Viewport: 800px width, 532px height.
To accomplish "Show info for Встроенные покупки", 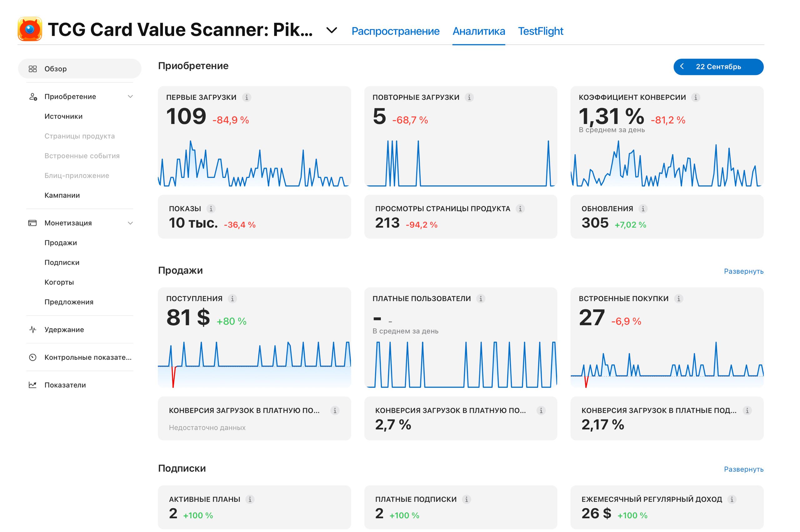I will click(x=678, y=299).
